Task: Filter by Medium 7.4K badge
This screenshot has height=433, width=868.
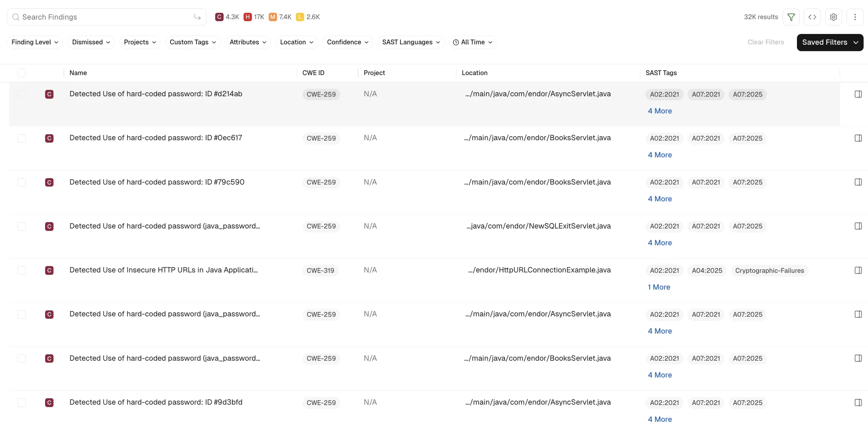Action: pyautogui.click(x=280, y=17)
